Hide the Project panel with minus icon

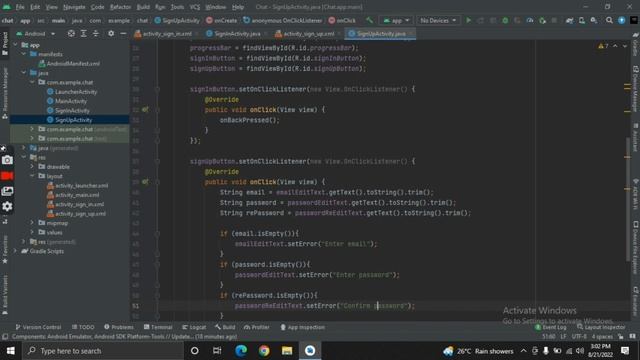point(123,34)
